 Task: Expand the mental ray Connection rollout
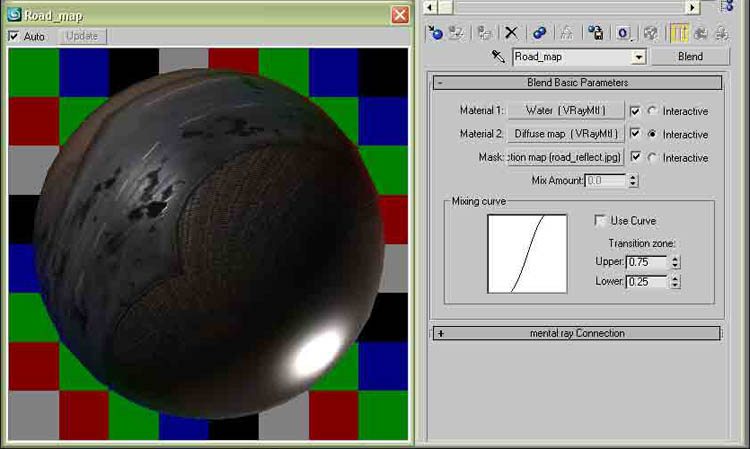point(440,333)
